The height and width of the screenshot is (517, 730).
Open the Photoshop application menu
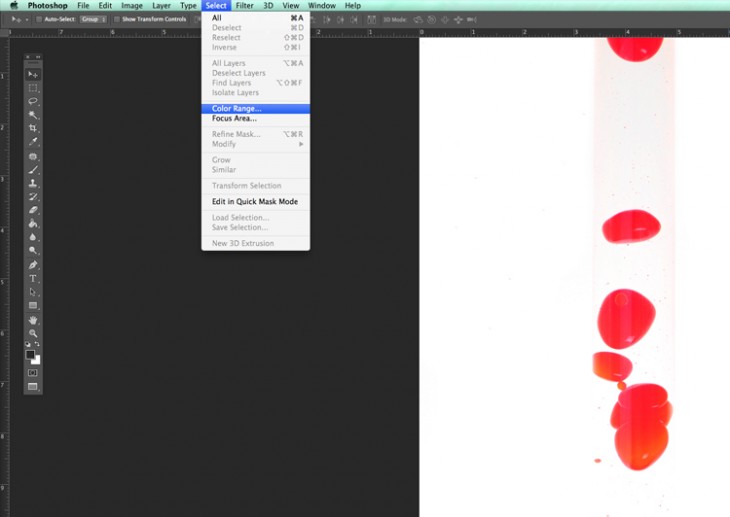(x=47, y=6)
